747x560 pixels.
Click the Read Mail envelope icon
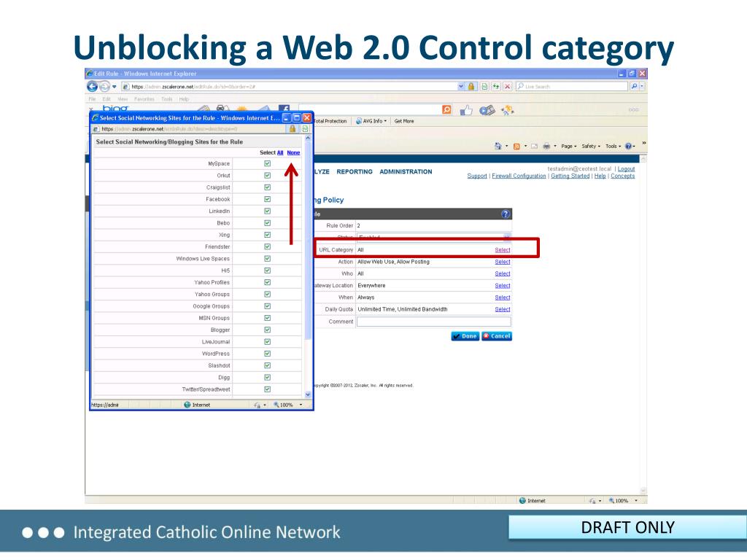point(534,146)
